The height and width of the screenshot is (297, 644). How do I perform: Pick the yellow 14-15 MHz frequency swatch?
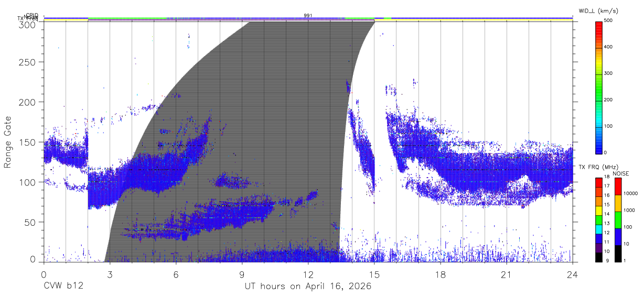[598, 211]
